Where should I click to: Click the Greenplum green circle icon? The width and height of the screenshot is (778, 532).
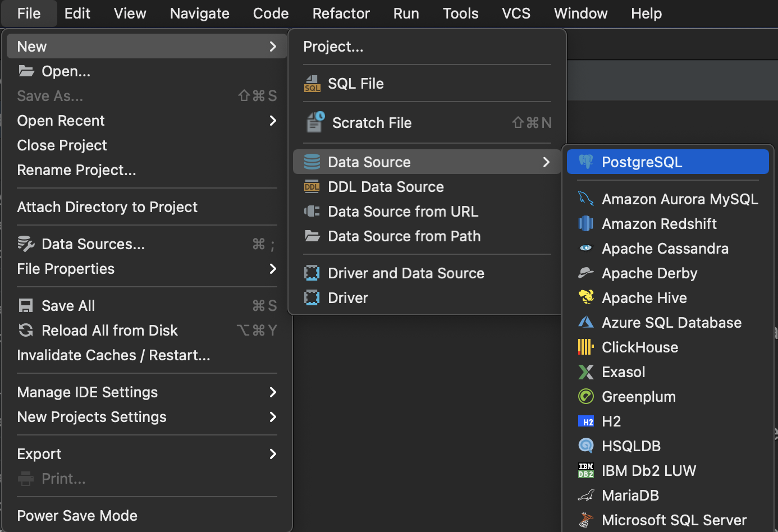(585, 396)
